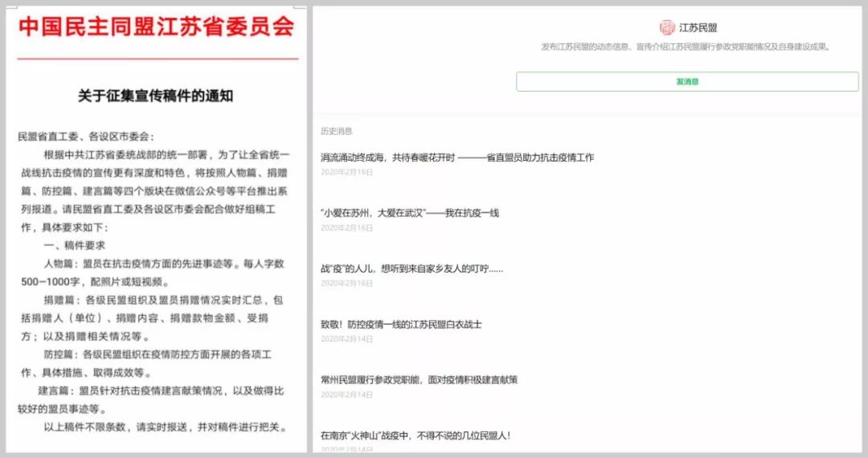Click the line starting 防控篇：各级民盟组织
Viewport: 868px width, 458px height.
point(158,354)
